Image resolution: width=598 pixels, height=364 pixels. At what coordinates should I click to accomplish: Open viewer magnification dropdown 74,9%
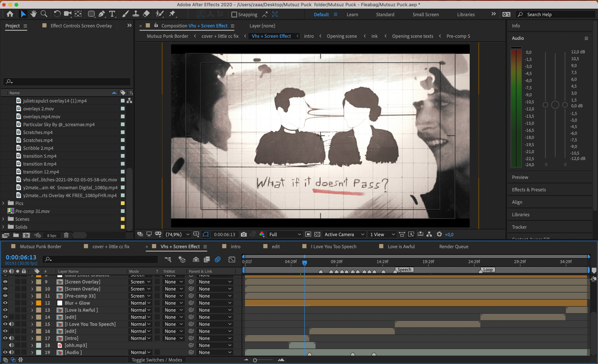coord(177,234)
